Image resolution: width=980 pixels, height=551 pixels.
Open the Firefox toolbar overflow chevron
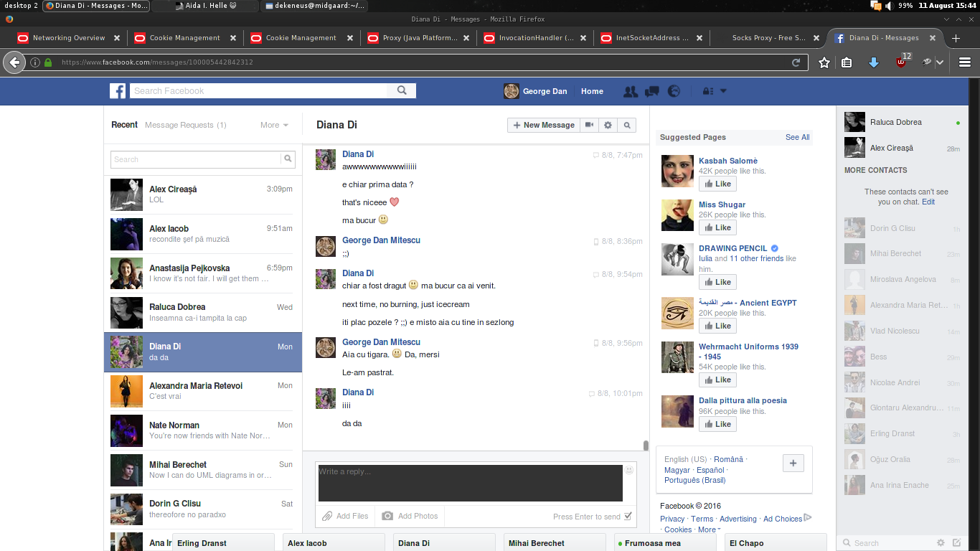pos(939,62)
